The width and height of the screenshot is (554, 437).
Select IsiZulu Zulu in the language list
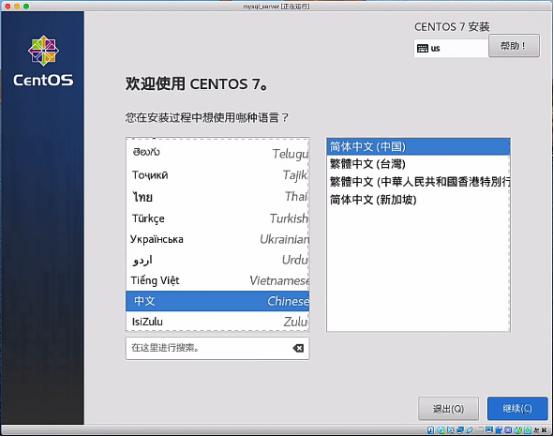pos(217,321)
